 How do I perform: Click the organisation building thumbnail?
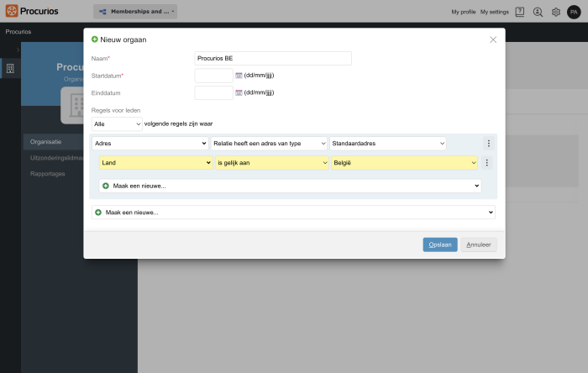coord(72,105)
